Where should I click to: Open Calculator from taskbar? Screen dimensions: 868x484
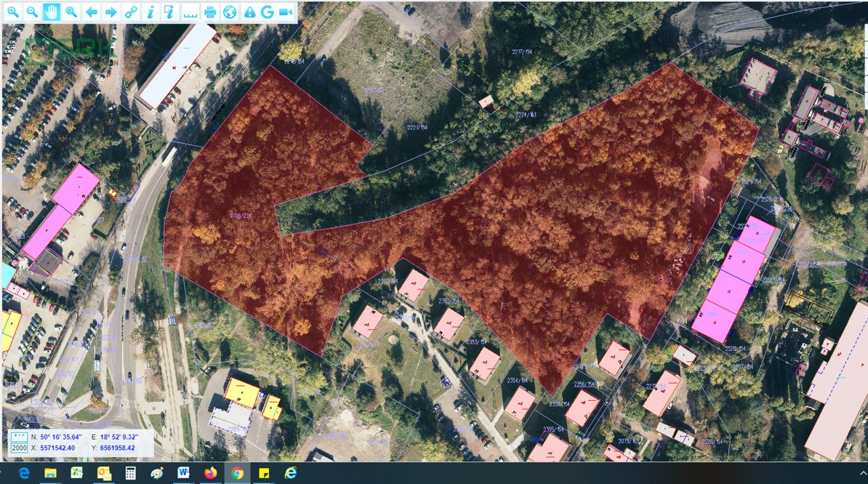[x=131, y=472]
